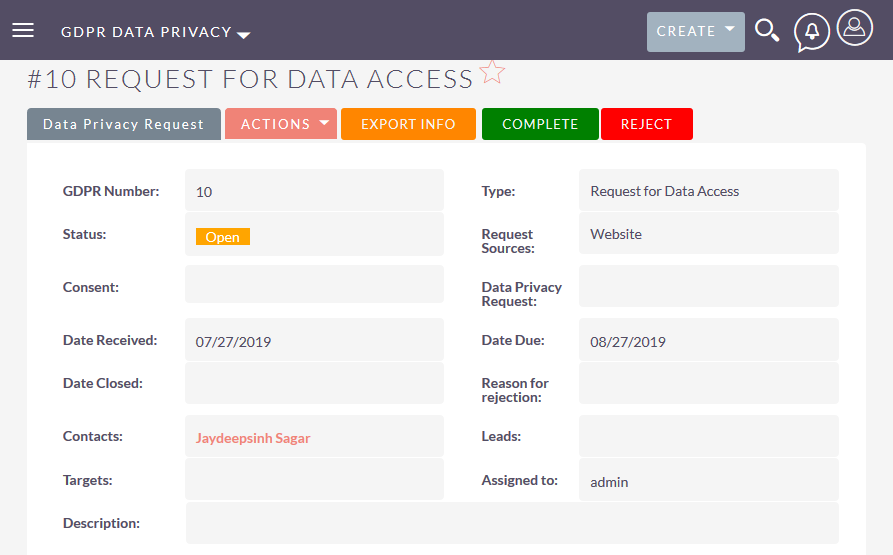Image resolution: width=893 pixels, height=555 pixels.
Task: Click the Export Info button
Action: (408, 124)
